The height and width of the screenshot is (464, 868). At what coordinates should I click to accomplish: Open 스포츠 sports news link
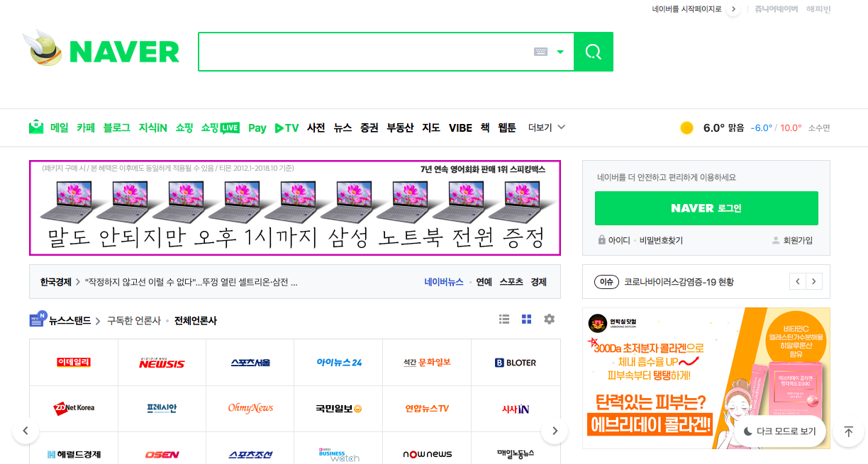tap(511, 282)
